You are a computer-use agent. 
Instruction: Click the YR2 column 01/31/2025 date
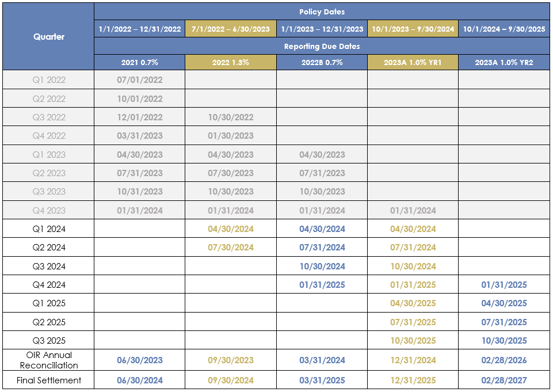click(x=504, y=285)
